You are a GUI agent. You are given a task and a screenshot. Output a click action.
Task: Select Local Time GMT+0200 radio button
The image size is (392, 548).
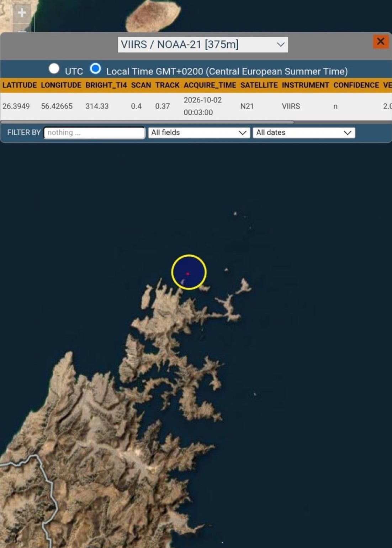coord(95,68)
